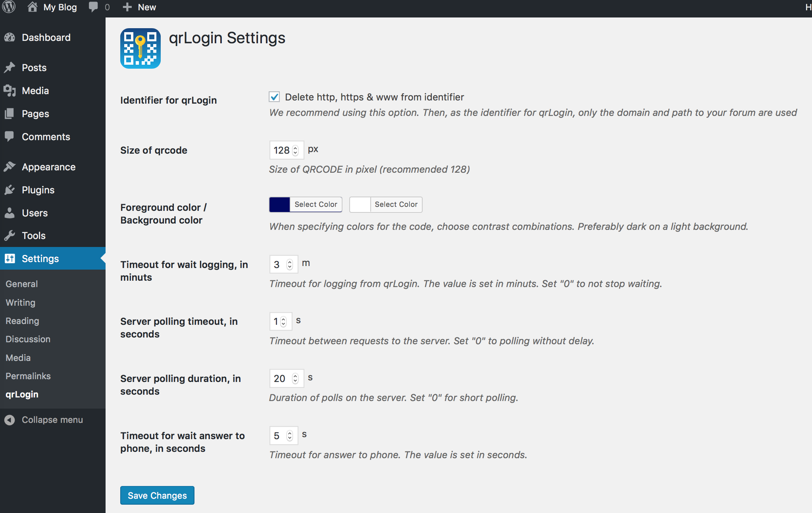
Task: Decrease the wait logging timeout stepper
Action: tap(291, 267)
